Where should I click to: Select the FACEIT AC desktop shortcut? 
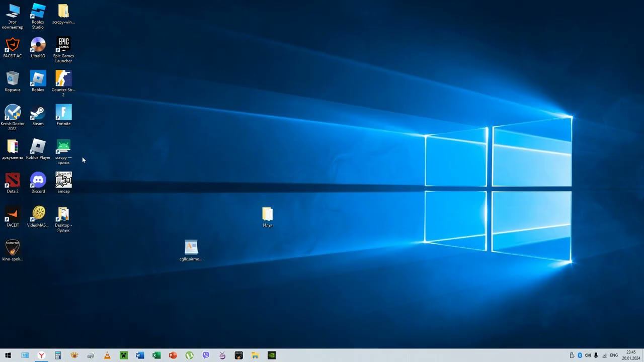[13, 48]
